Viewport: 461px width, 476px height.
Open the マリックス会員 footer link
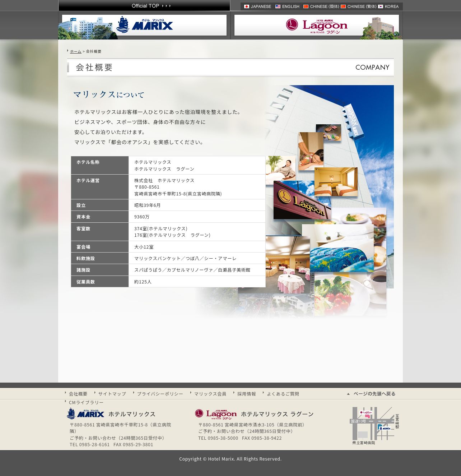210,394
